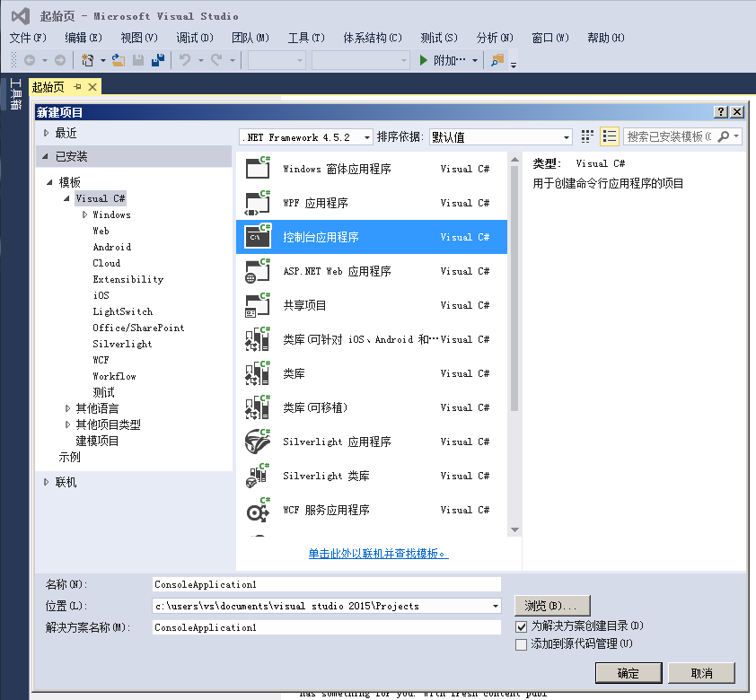Select the Office/SharePoint tree item
The image size is (756, 700).
(138, 328)
